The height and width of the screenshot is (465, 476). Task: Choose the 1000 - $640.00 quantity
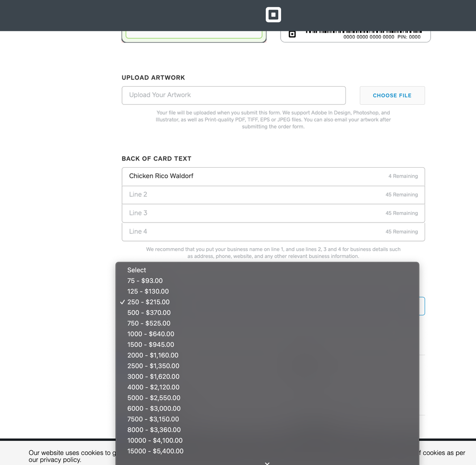[x=151, y=334]
